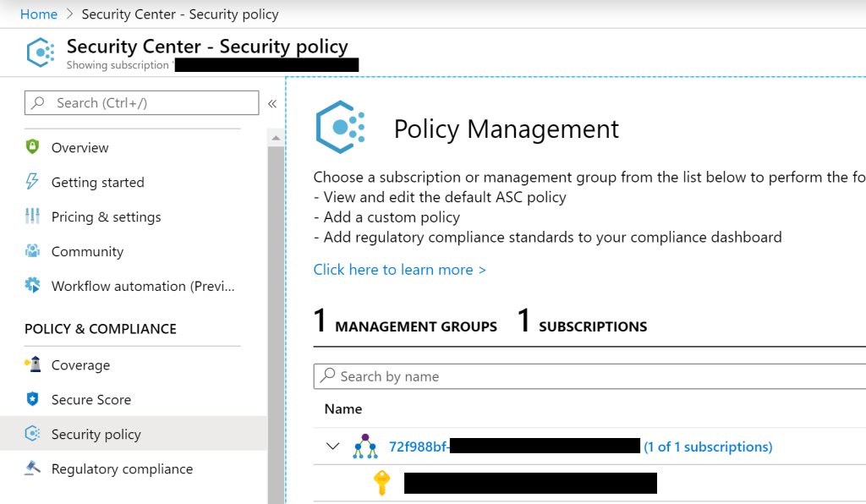Open Click here to learn more link

click(399, 270)
